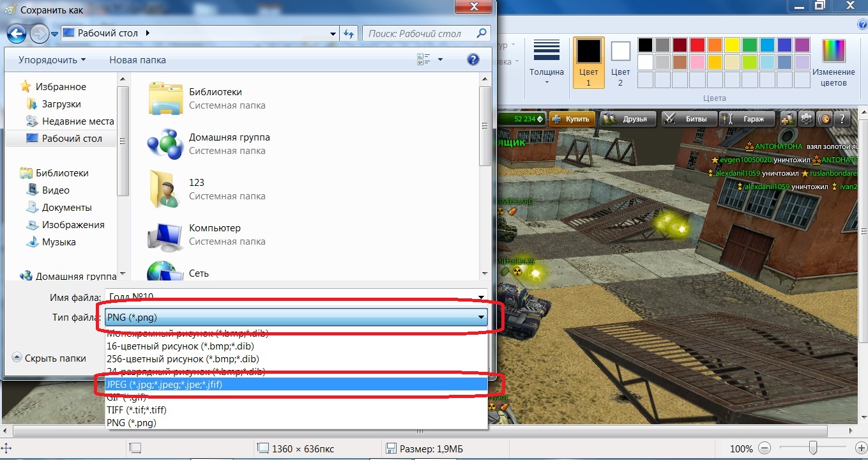This screenshot has height=460, width=868.
Task: Click the Поиск: Рабочий стол search field
Action: click(x=426, y=33)
